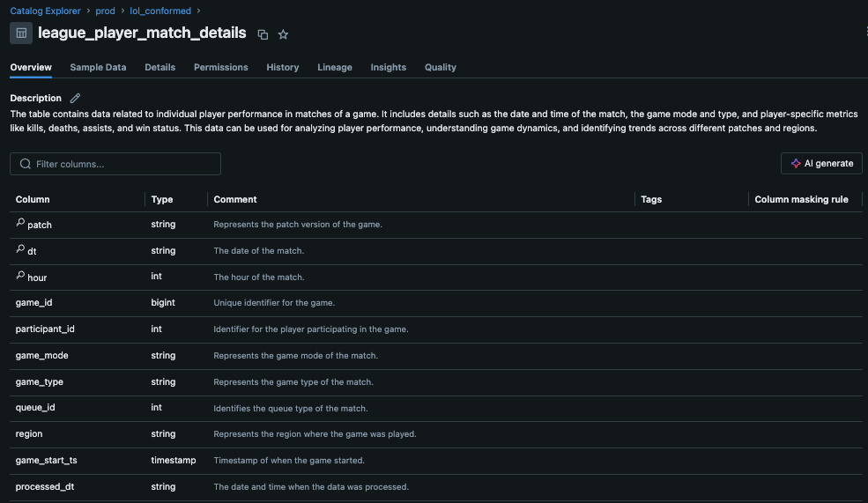Switch to the Sample Data tab

pos(98,67)
